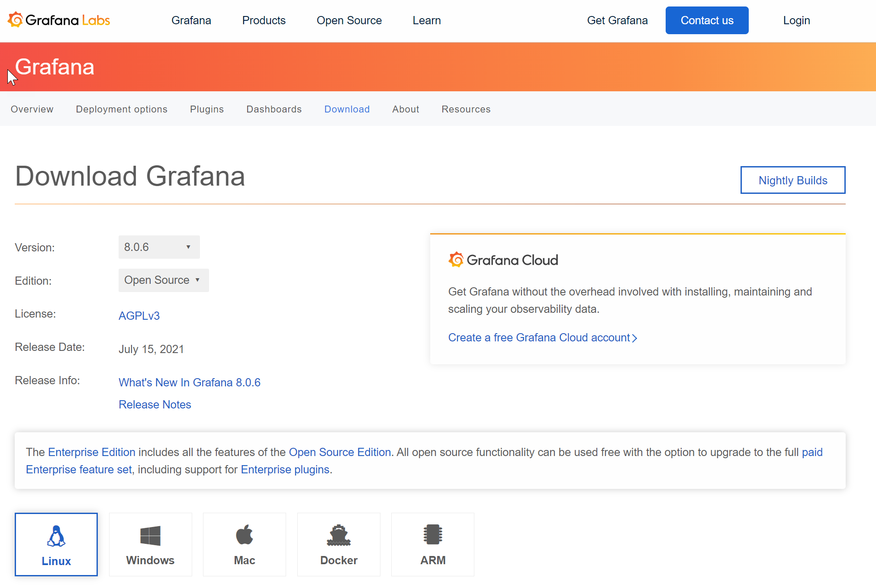876x588 pixels.
Task: Click the Contact us button
Action: pyautogui.click(x=707, y=20)
